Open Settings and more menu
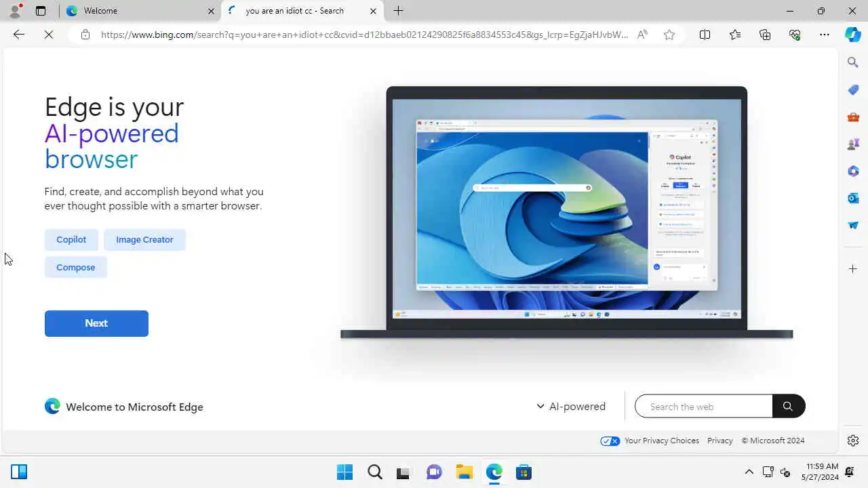The height and width of the screenshot is (488, 868). [825, 35]
